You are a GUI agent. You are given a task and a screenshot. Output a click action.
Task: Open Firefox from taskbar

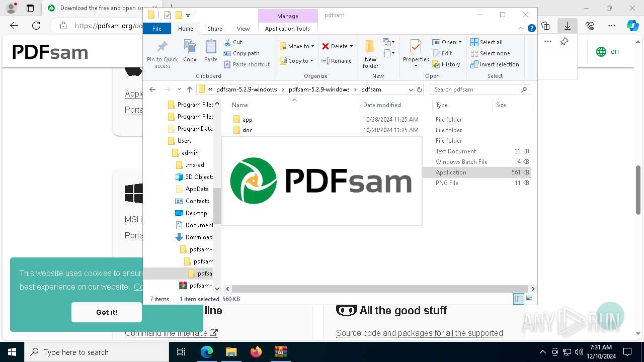256,352
